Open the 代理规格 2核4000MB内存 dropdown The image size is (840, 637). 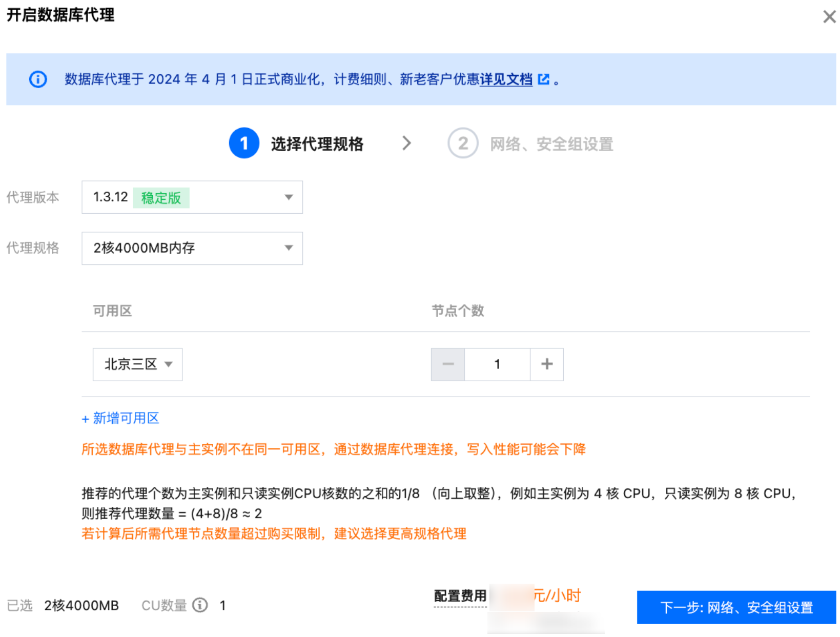coord(192,249)
